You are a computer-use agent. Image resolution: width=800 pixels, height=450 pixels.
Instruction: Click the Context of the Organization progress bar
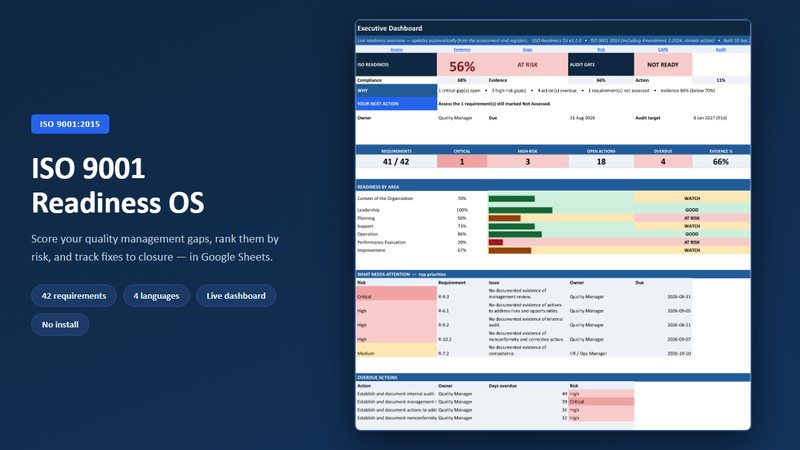click(x=511, y=198)
